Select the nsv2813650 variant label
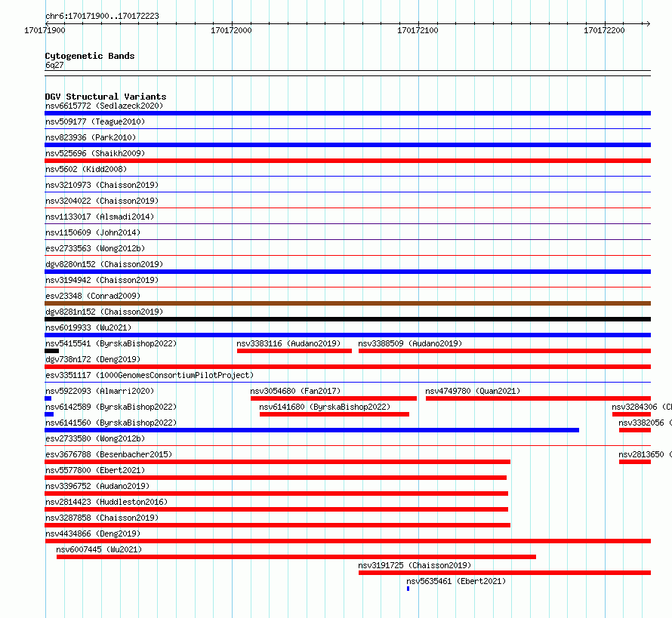The height and width of the screenshot is (618, 672). 645,454
